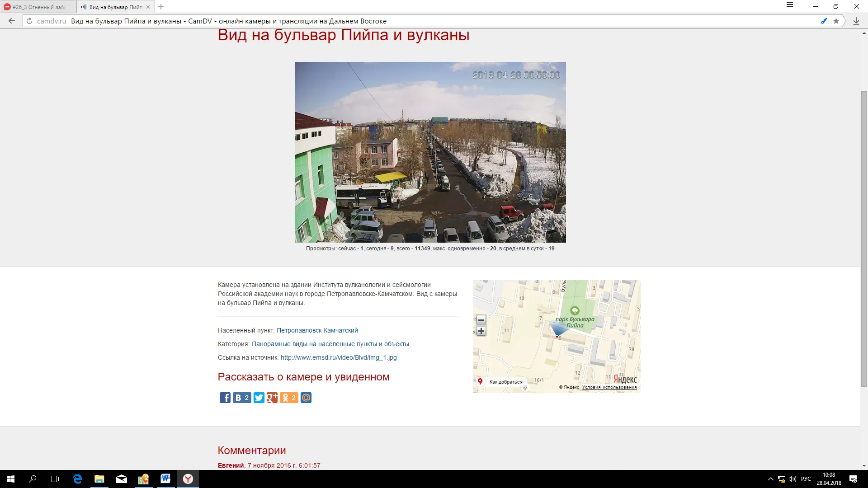The image size is (868, 488).
Task: Open the emsd.ru source image link
Action: pyautogui.click(x=339, y=357)
